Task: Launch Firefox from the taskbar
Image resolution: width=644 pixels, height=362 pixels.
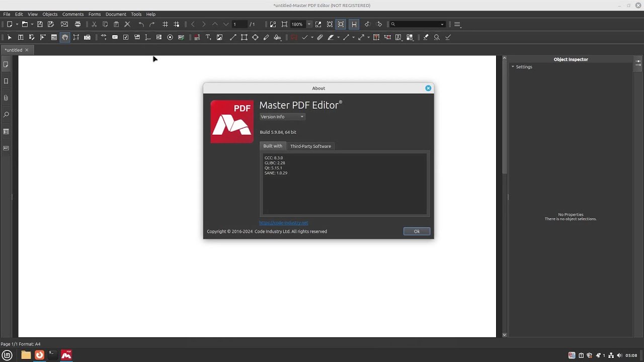Action: coord(39,355)
